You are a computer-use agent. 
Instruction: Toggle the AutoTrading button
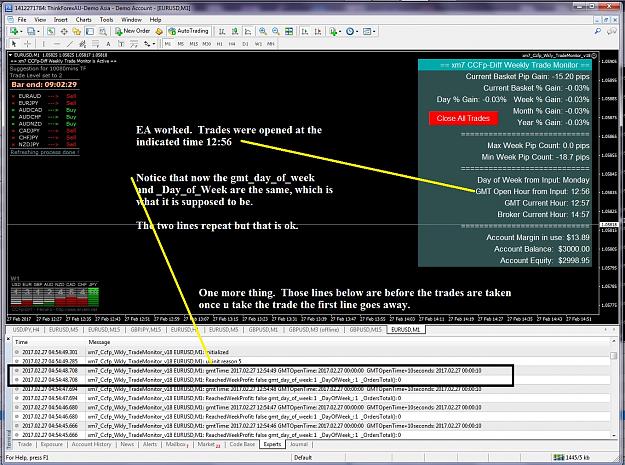point(189,31)
